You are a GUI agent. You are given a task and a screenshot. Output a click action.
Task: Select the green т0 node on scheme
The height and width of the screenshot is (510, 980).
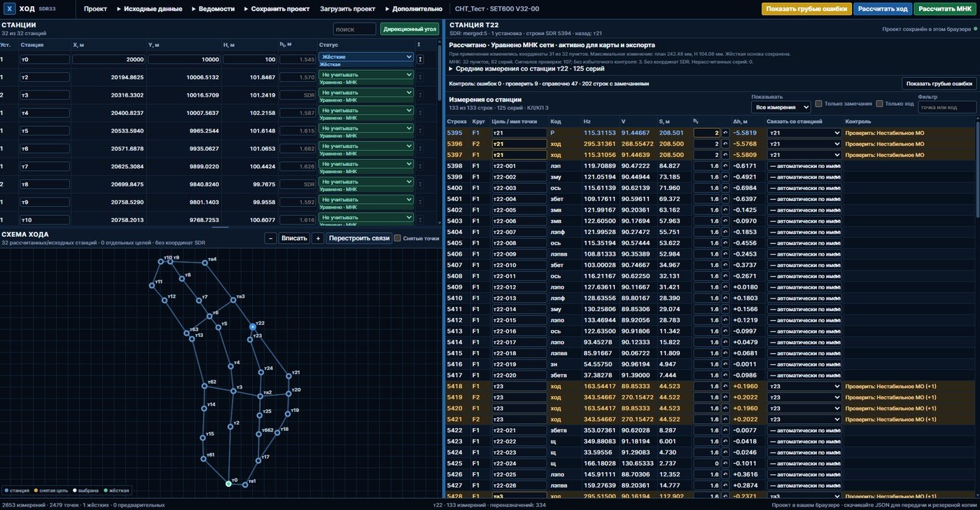point(228,483)
